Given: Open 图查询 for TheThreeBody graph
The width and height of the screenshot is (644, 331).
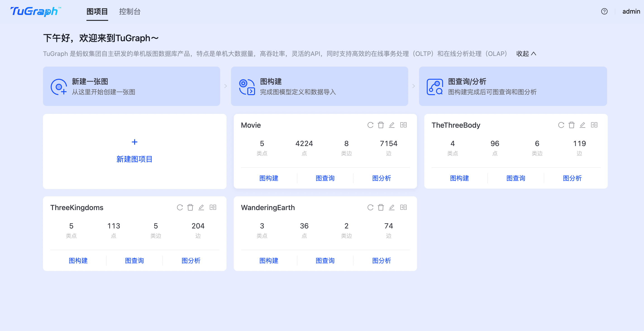Looking at the screenshot, I should [516, 178].
